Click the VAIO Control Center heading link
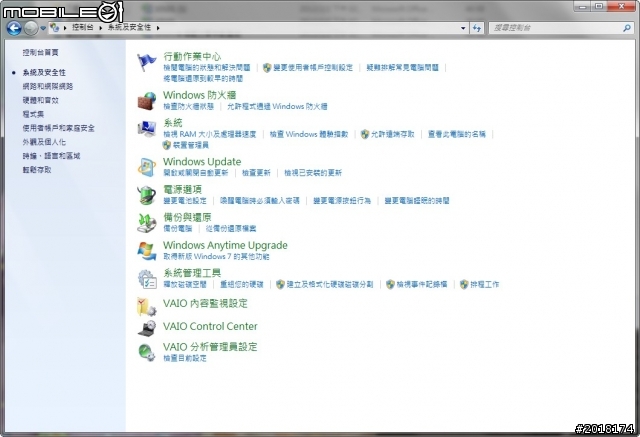 [210, 326]
